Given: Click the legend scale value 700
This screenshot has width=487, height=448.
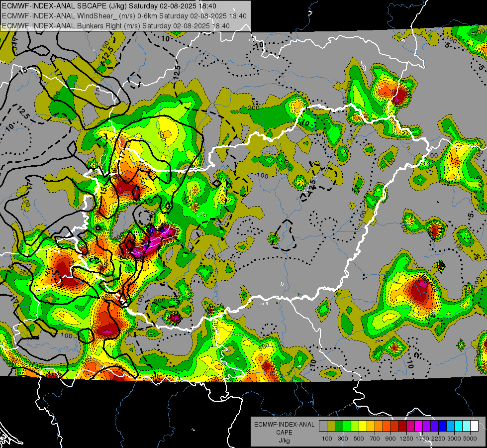Looking at the screenshot, I should [x=375, y=439].
